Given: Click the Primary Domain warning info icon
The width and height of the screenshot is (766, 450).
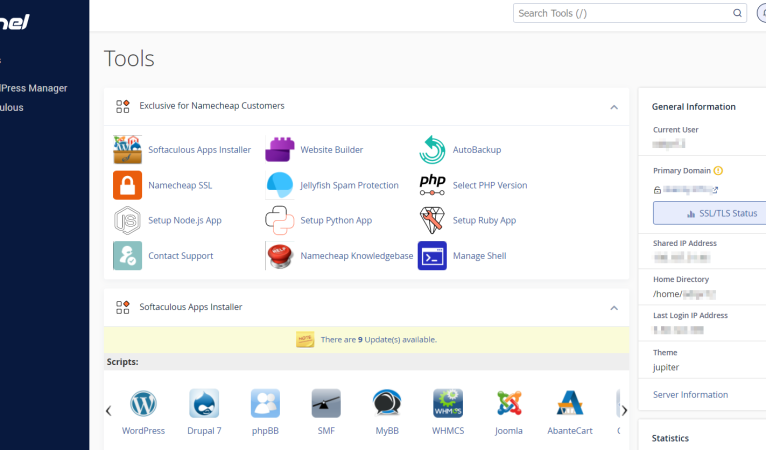Looking at the screenshot, I should (718, 171).
